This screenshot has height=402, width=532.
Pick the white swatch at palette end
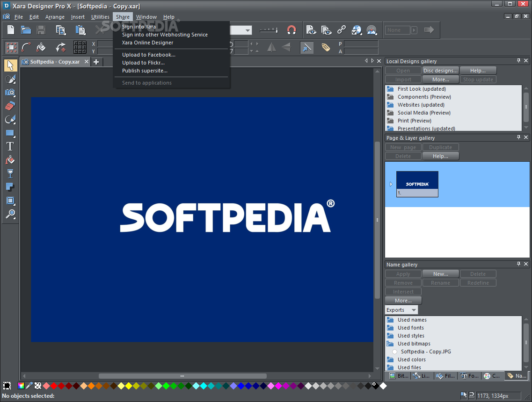click(383, 385)
